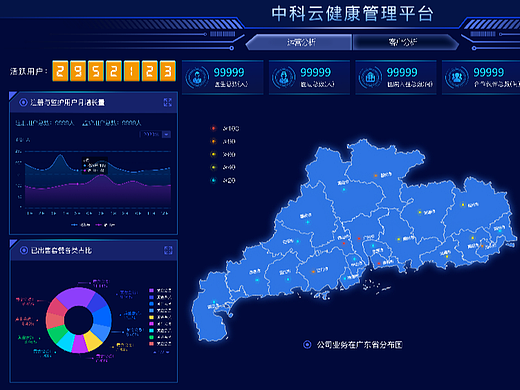Toggle the blue series in the line chart bottom legend

tap(81, 225)
